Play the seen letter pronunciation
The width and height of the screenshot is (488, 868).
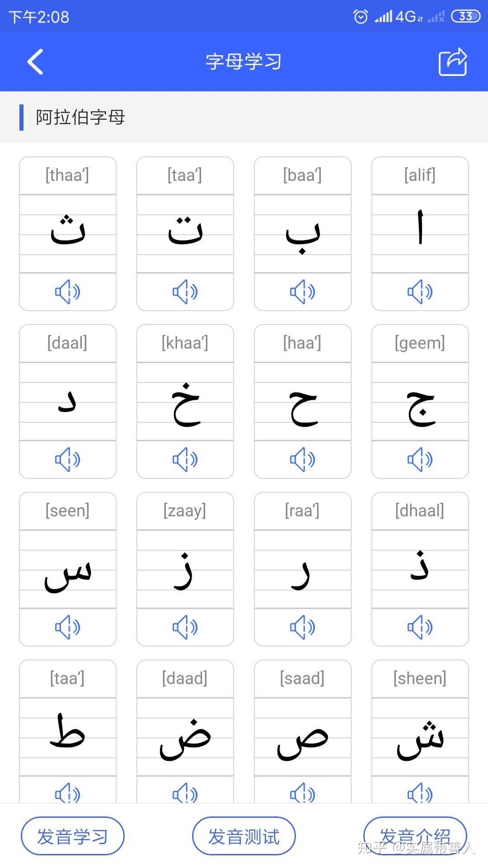point(67,627)
